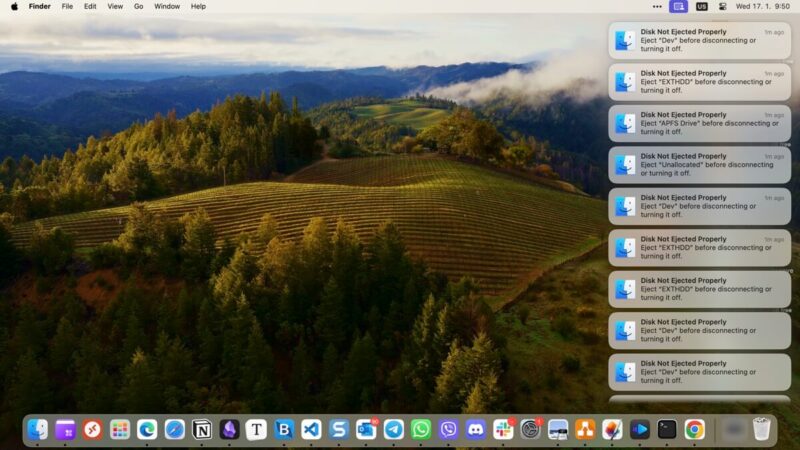Launch Terminal from the Dock

667,430
